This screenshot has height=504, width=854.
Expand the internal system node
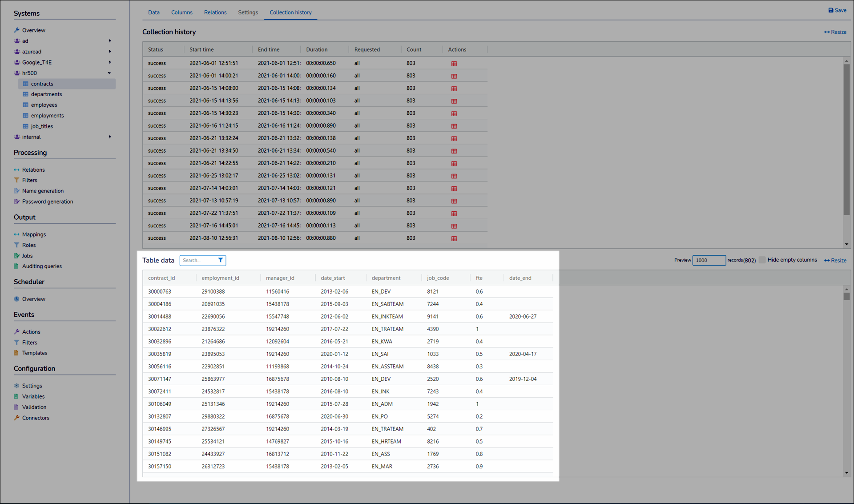109,137
